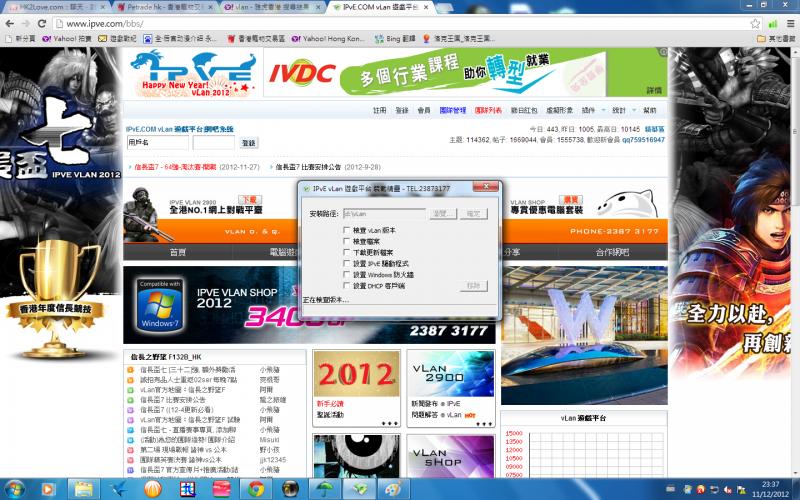
Task: Open the orange sphere taskbar icon
Action: click(x=153, y=489)
